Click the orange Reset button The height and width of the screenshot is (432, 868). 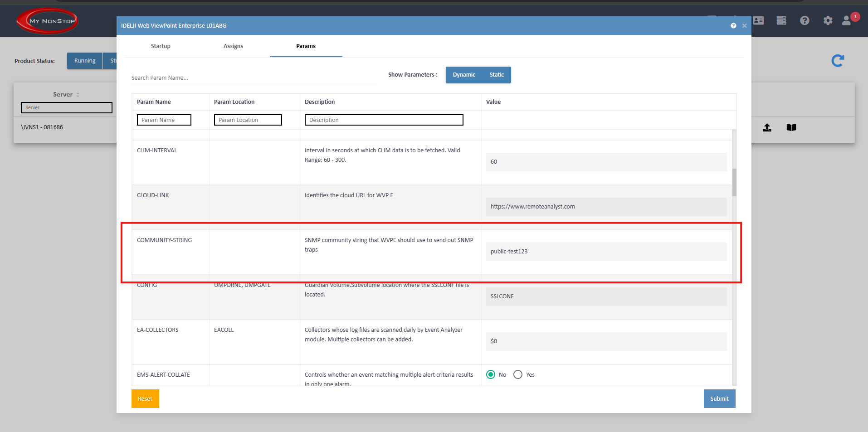point(145,399)
